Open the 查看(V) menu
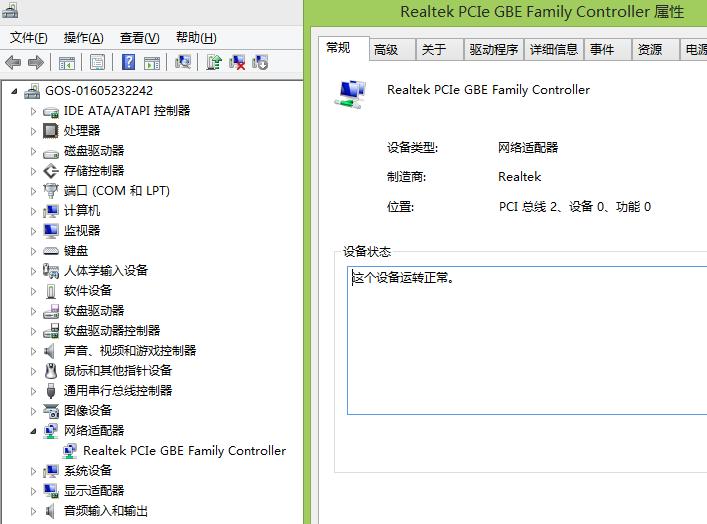 pos(139,38)
